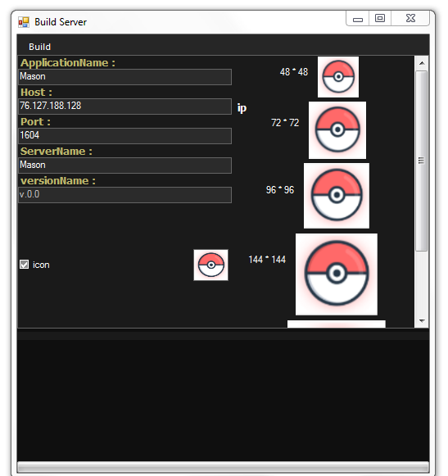Viewport: 448px width, 476px height.
Task: Click the small Pokeball icon beside the icon checkbox
Action: (210, 265)
